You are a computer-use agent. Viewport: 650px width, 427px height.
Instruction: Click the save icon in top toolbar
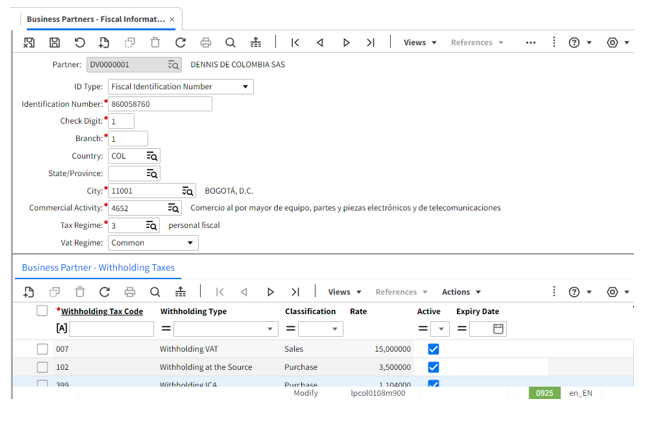(x=54, y=43)
